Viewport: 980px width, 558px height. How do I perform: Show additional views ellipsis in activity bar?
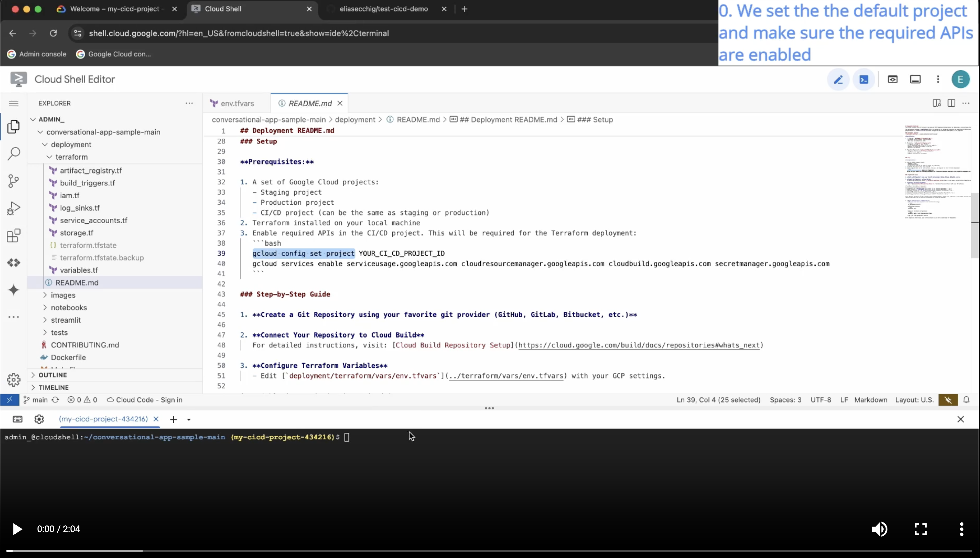click(14, 317)
